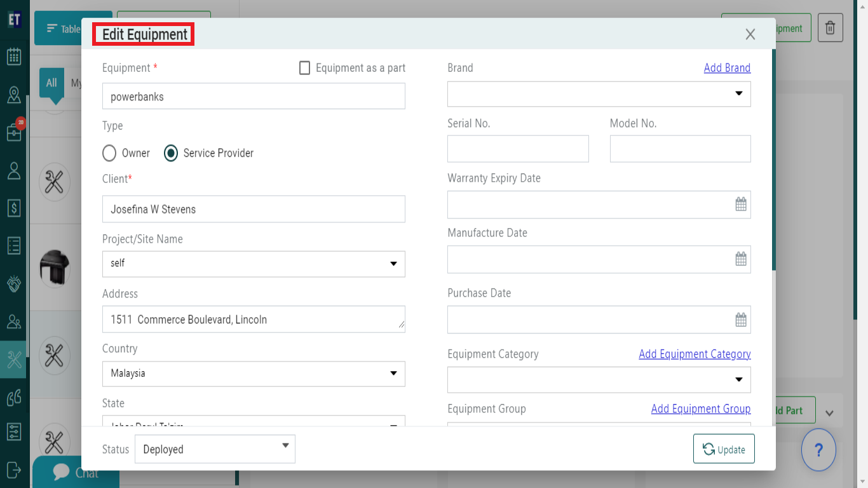This screenshot has width=868, height=488.
Task: Click the Add Brand link
Action: [727, 68]
